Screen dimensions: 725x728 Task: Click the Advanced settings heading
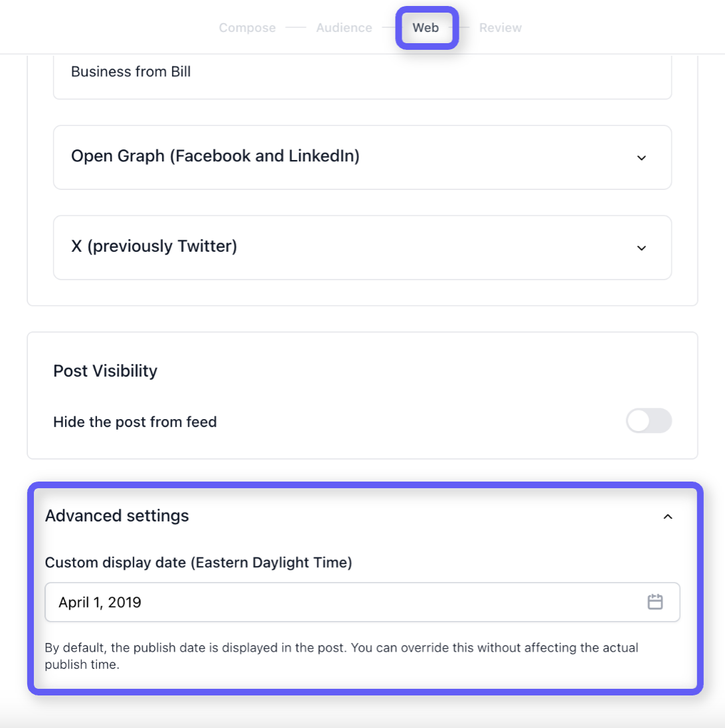pyautogui.click(x=117, y=515)
